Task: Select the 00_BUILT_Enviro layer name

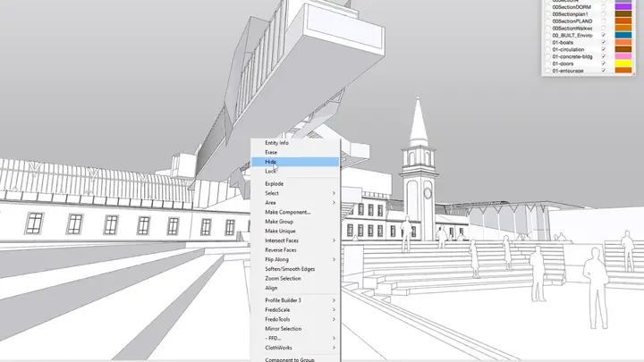Action: pyautogui.click(x=572, y=35)
